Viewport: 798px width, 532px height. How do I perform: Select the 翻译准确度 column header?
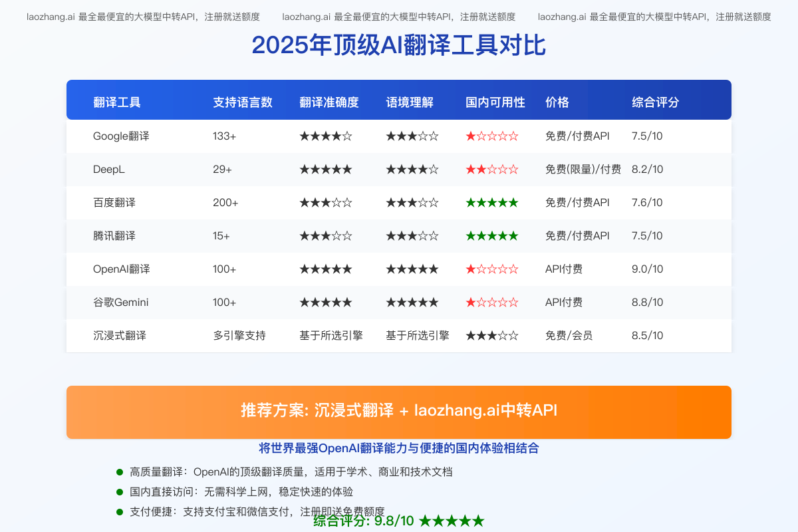[329, 102]
